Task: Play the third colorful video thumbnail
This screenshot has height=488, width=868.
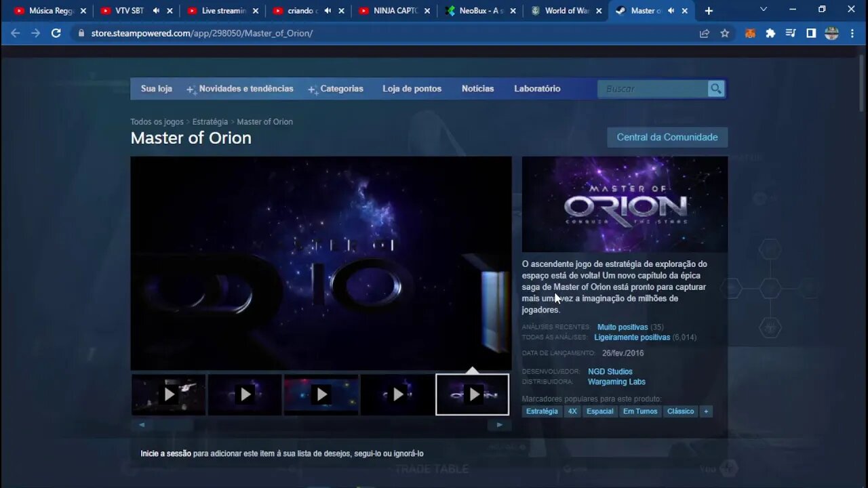Action: 321,394
